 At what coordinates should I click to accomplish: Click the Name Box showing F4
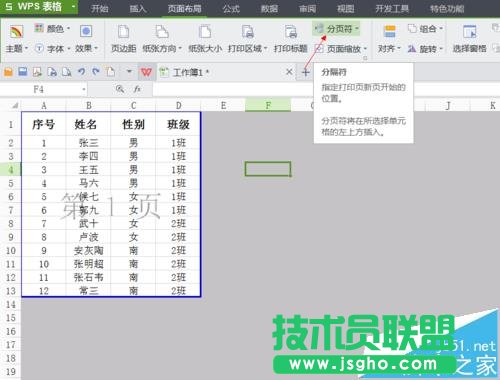click(x=39, y=89)
